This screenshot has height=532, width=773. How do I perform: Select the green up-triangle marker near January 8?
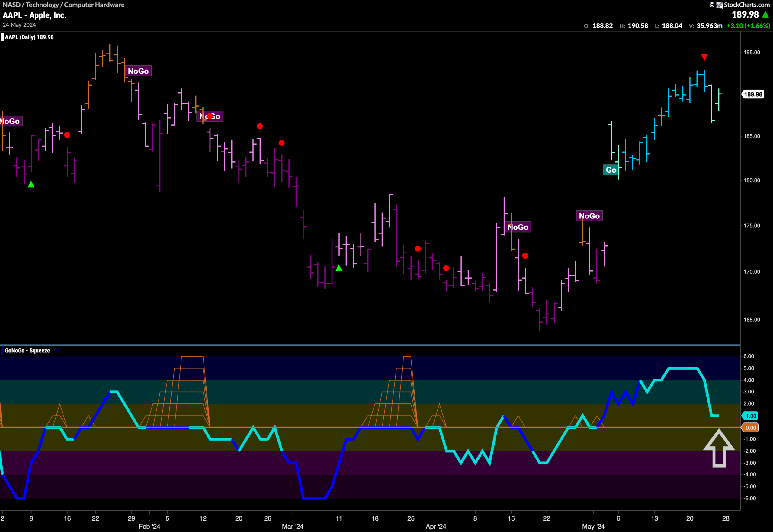(x=31, y=184)
